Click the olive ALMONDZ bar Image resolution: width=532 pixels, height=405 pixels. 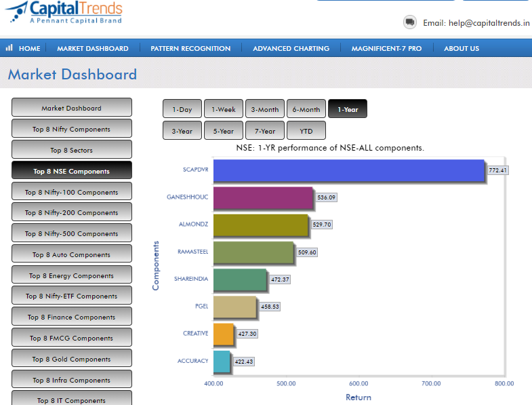point(260,225)
